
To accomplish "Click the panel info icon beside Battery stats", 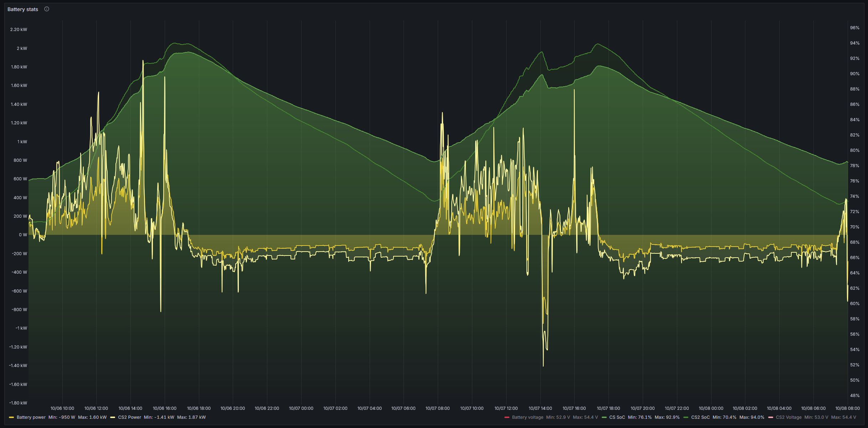I will pos(47,9).
